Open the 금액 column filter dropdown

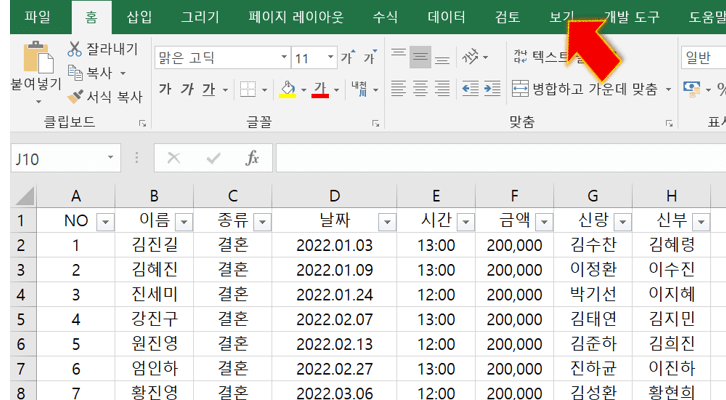coord(544,222)
